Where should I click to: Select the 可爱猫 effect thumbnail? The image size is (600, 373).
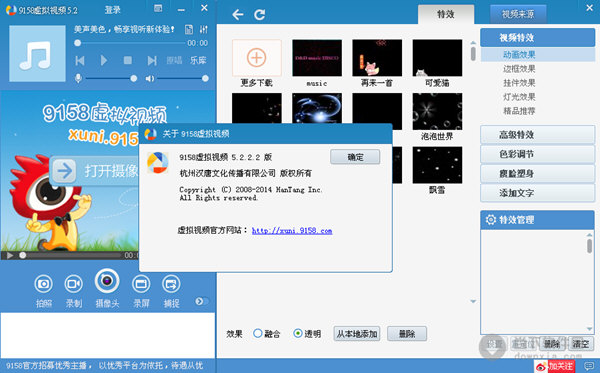click(x=437, y=58)
